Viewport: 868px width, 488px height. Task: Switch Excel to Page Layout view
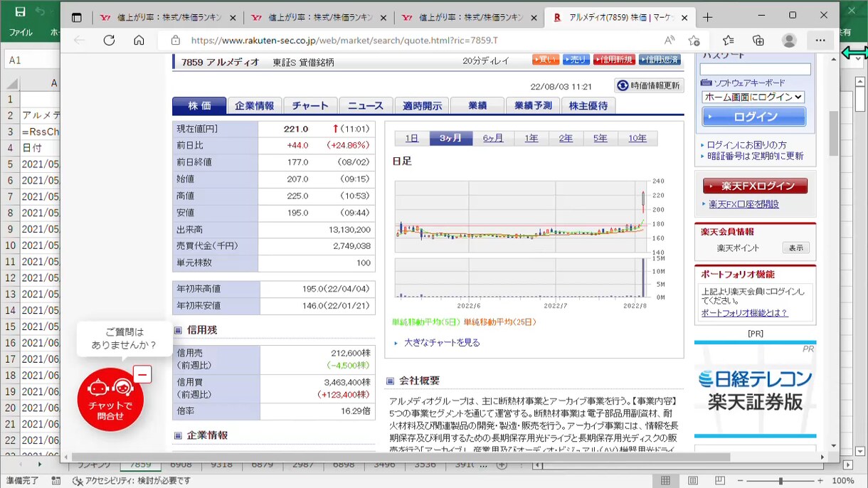click(x=693, y=481)
